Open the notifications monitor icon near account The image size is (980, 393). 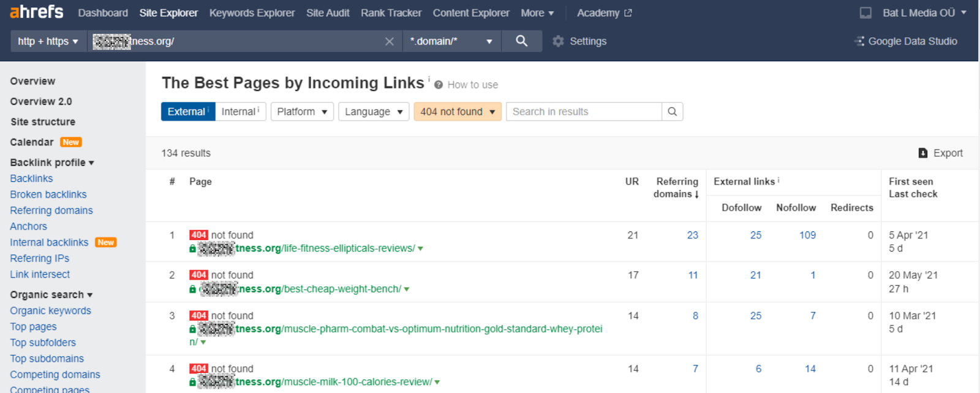coord(865,13)
